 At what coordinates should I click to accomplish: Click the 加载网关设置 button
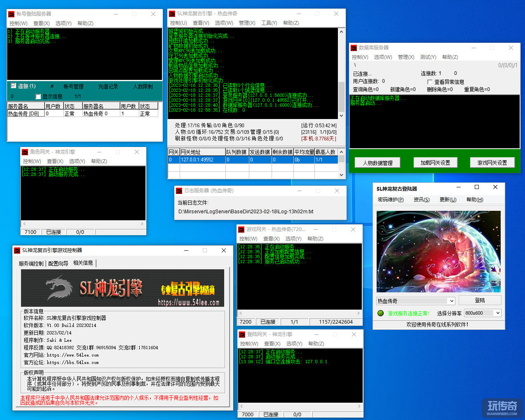point(435,163)
